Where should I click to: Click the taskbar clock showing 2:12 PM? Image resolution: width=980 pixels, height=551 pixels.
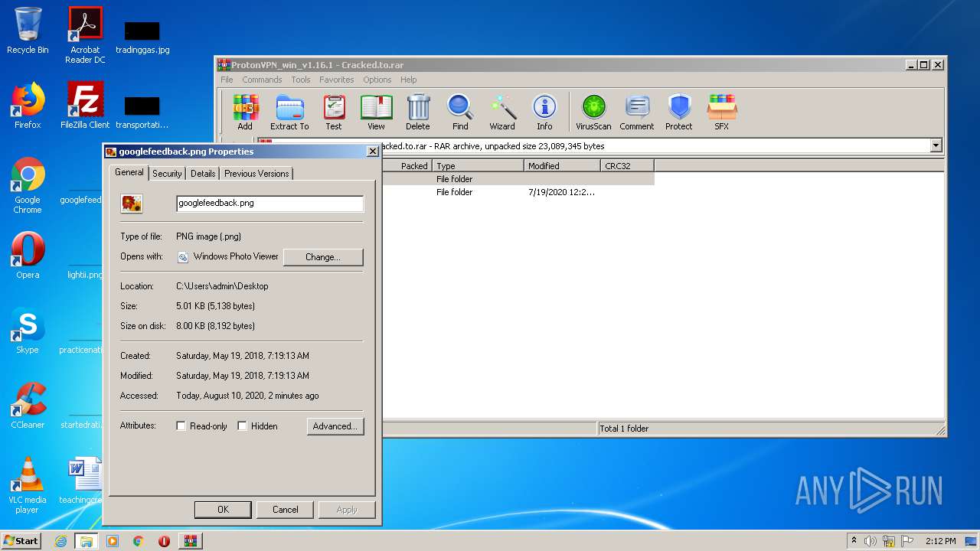940,541
